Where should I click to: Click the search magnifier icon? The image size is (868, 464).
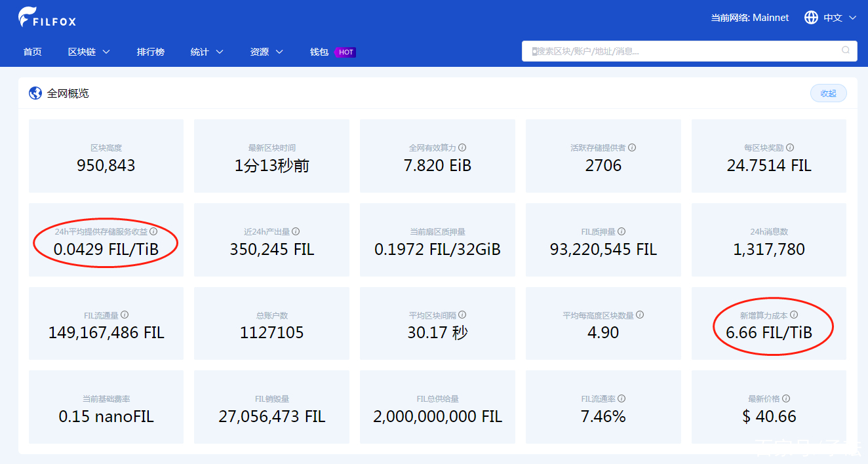845,50
